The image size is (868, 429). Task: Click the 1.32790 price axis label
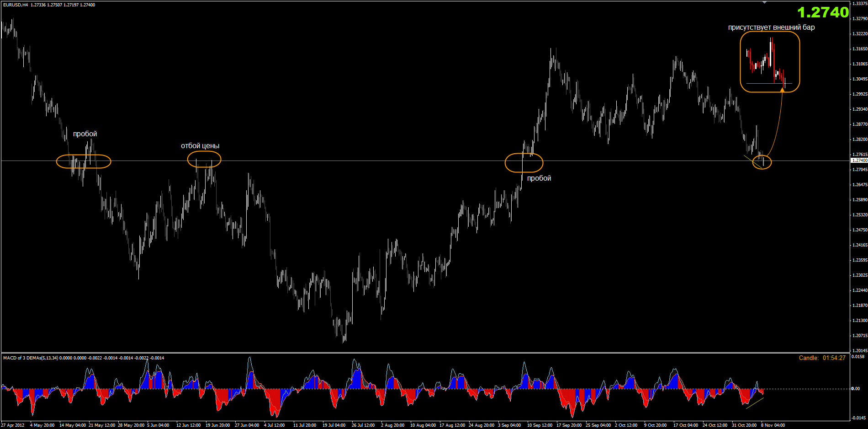click(860, 19)
